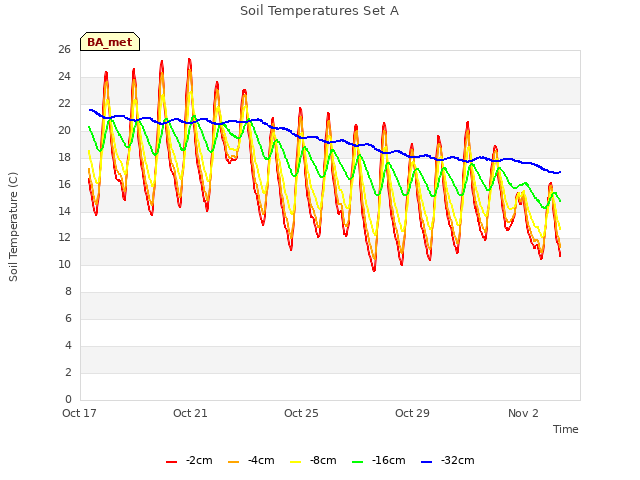Click the Nov 2 x-axis tick label

click(x=523, y=413)
